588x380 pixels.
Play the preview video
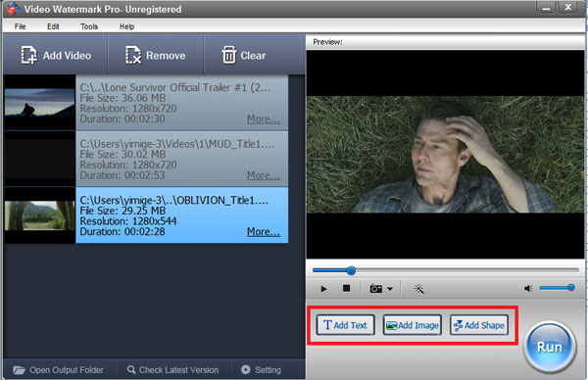[323, 289]
